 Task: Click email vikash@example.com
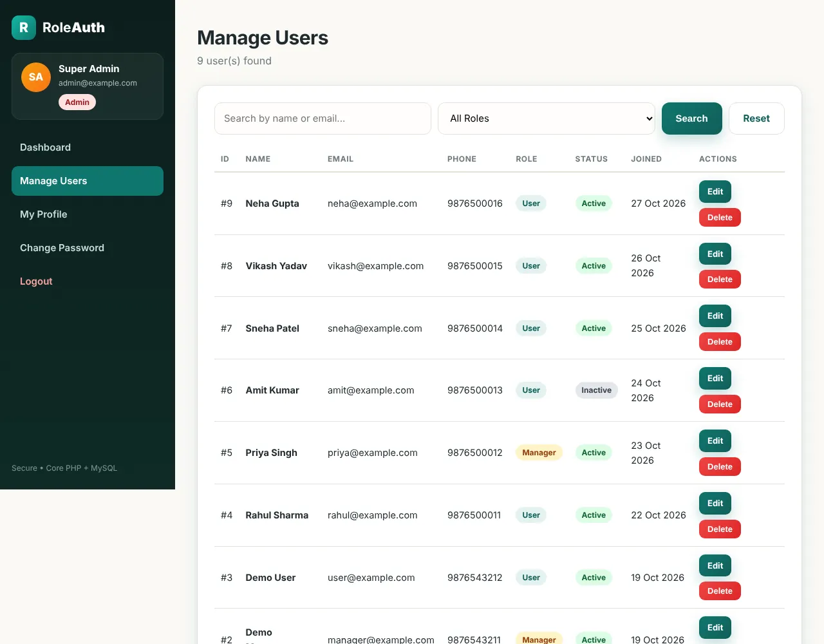[x=375, y=266]
